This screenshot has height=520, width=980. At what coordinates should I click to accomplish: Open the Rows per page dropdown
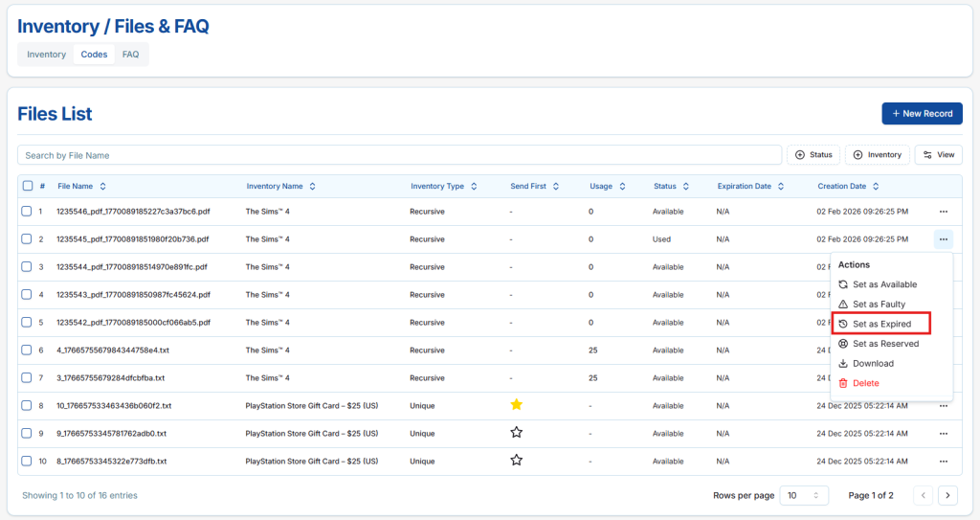tap(804, 495)
